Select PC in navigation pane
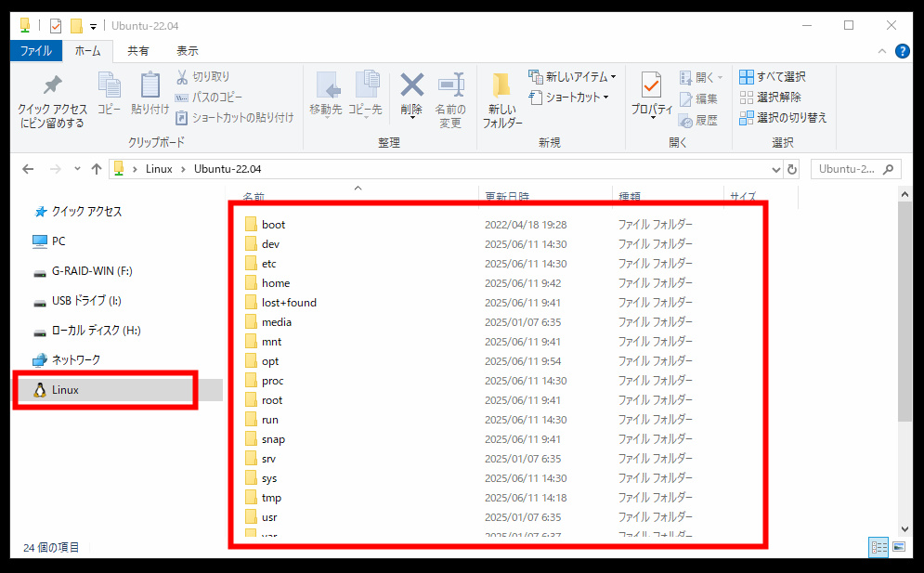The image size is (924, 573). (x=50, y=241)
